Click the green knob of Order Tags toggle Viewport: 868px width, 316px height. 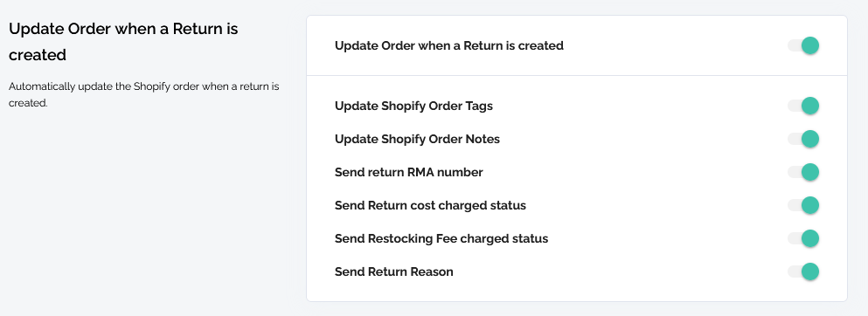(810, 106)
